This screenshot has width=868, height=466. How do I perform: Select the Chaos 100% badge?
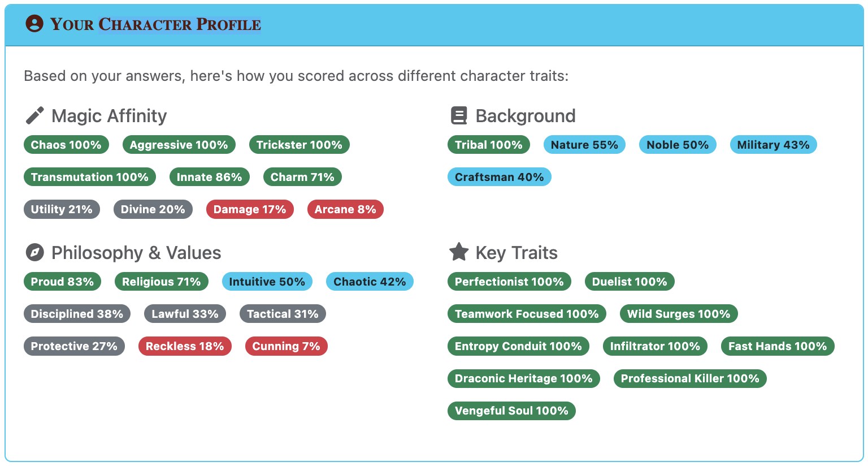coord(66,144)
